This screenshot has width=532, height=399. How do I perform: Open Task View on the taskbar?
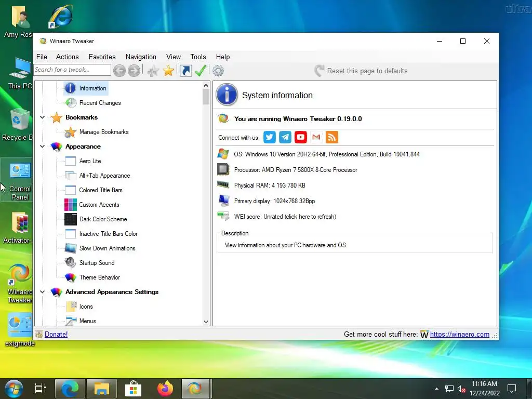tap(41, 389)
